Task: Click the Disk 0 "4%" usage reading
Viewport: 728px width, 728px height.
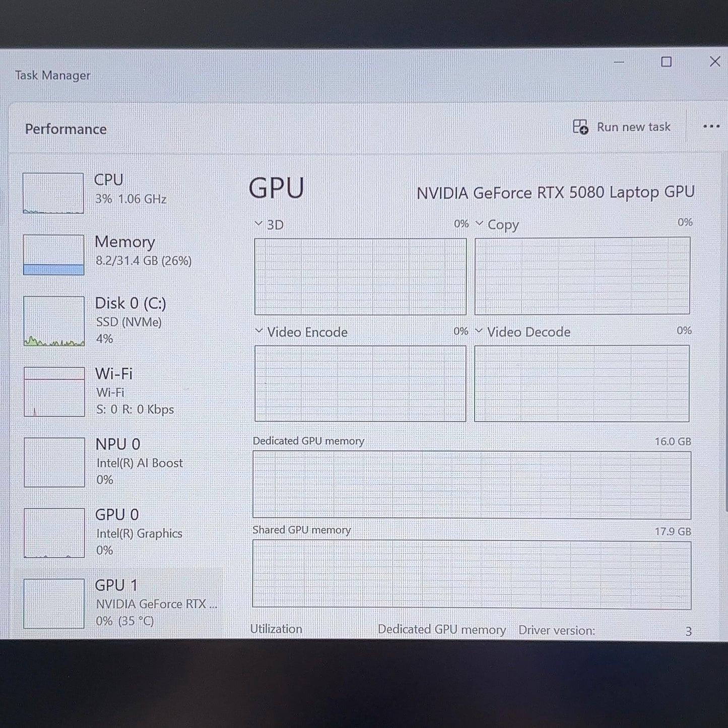Action: [x=104, y=339]
